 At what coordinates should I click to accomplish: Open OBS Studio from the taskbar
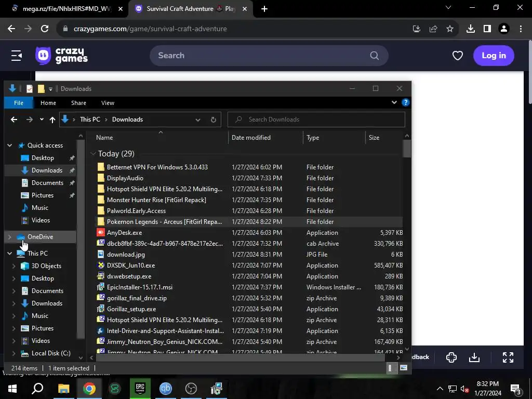(x=191, y=389)
